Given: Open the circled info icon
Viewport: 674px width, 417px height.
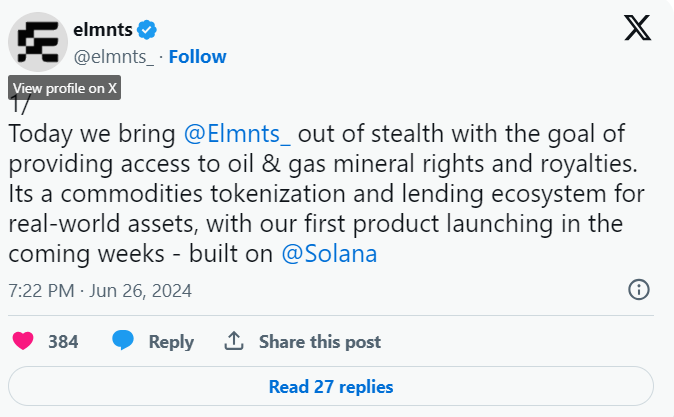Looking at the screenshot, I should tap(639, 290).
